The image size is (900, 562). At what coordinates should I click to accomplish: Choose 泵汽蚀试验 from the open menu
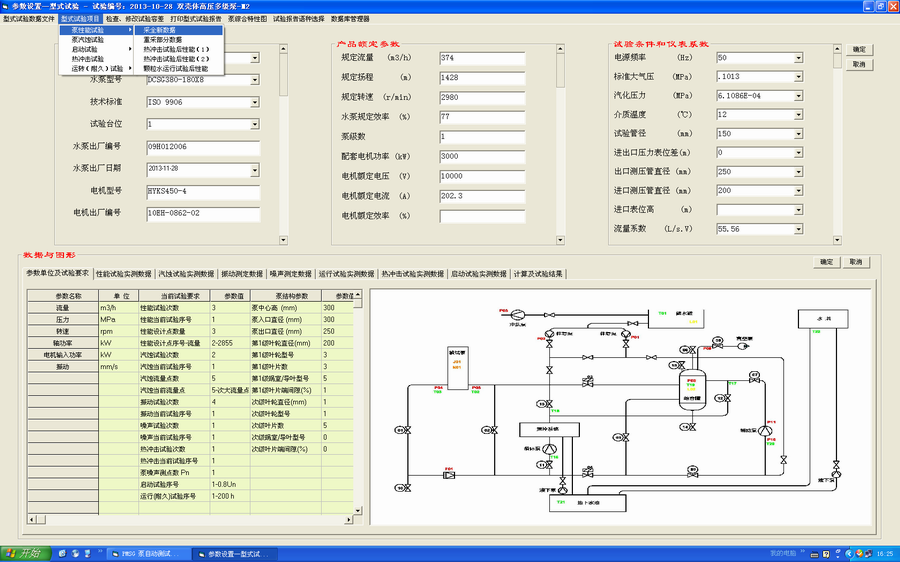88,39
